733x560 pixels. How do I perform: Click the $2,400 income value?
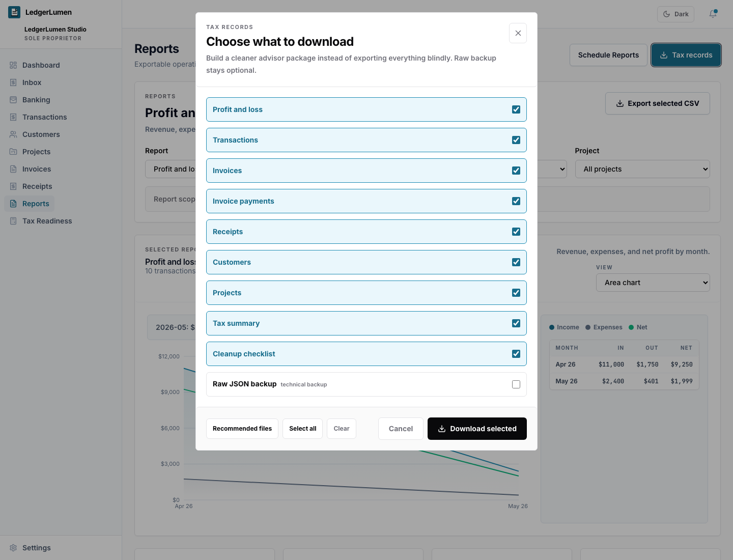coord(613,381)
